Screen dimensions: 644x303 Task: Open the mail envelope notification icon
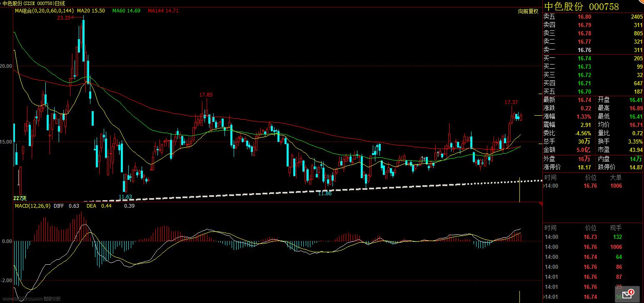627,293
